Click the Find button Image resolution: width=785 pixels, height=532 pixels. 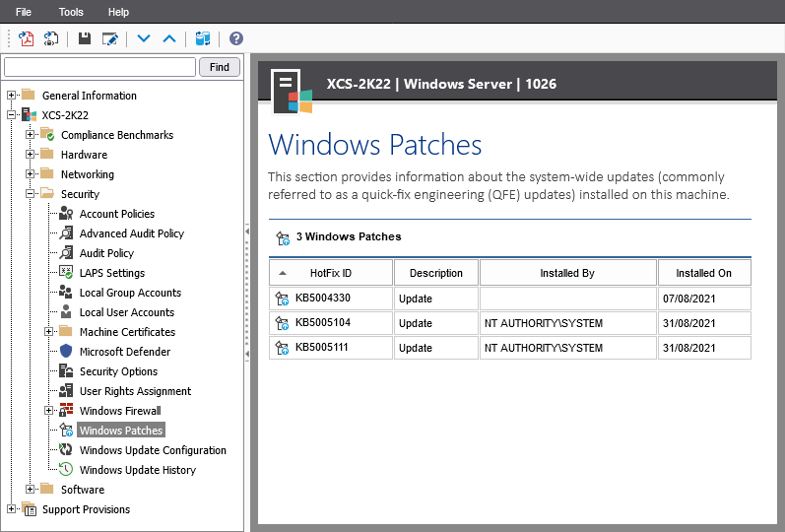pos(220,67)
